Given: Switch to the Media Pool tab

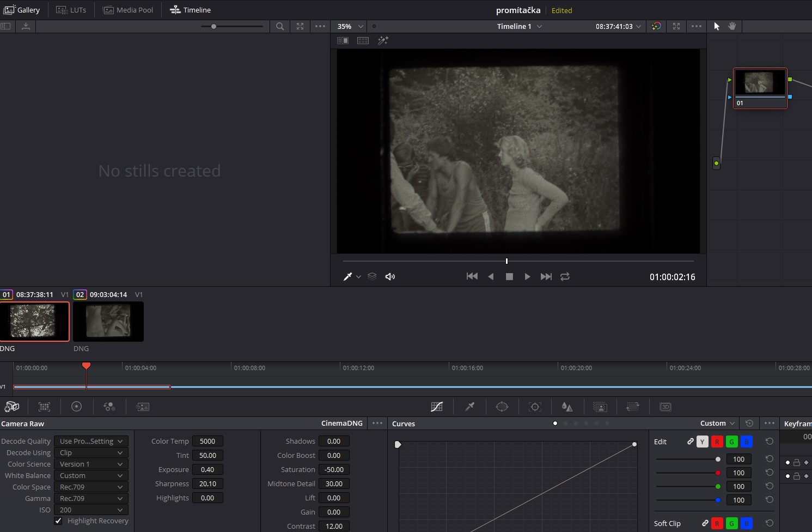Looking at the screenshot, I should click(x=128, y=10).
